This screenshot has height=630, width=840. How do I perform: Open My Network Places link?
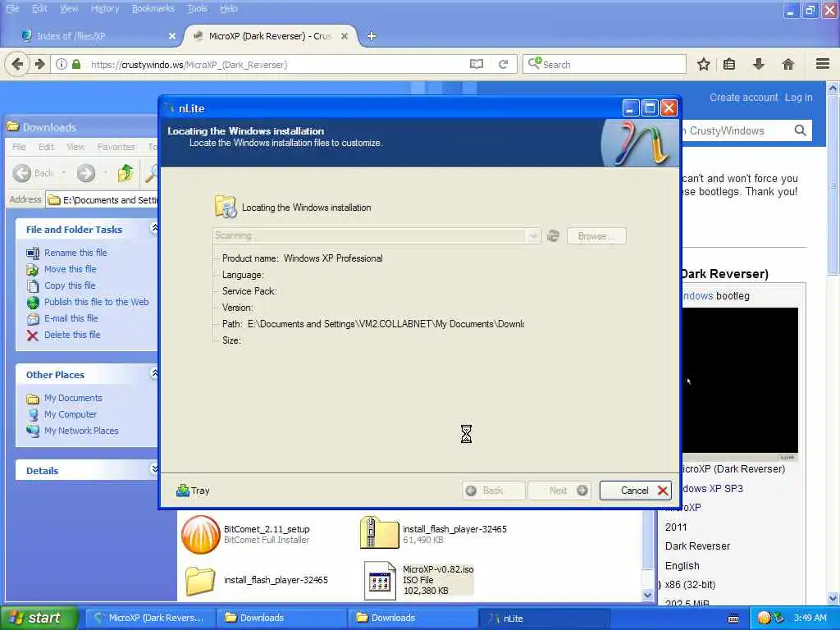click(81, 431)
